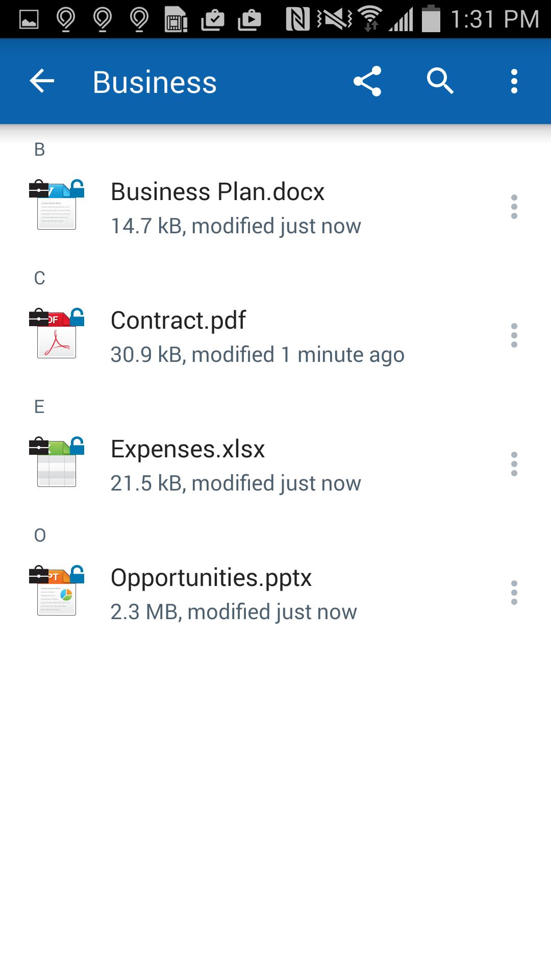Viewport: 551px width, 980px height.
Task: Tap the 1:31 PM clock
Action: pyautogui.click(x=494, y=19)
